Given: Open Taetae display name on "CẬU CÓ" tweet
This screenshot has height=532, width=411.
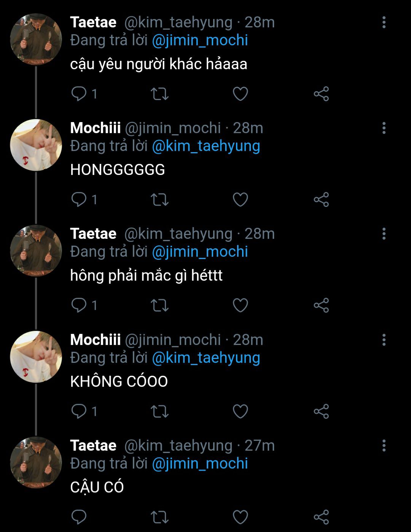Looking at the screenshot, I should (93, 445).
